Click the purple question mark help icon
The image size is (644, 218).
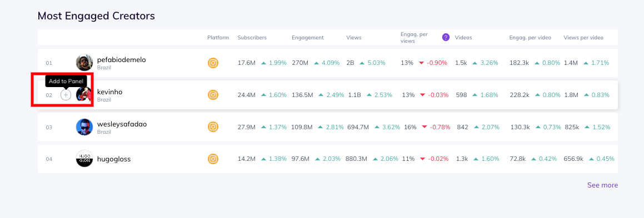click(x=446, y=37)
